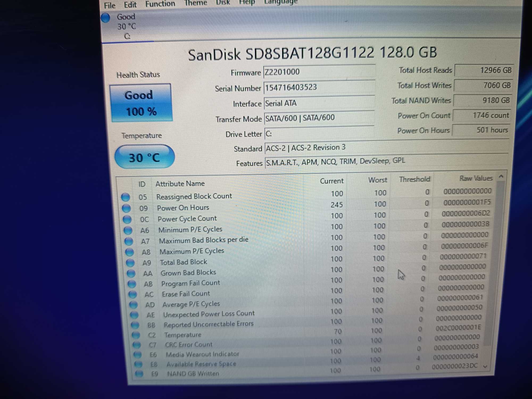Click raw value 0000000006D2
This screenshot has width=532, height=399.
pyautogui.click(x=466, y=213)
